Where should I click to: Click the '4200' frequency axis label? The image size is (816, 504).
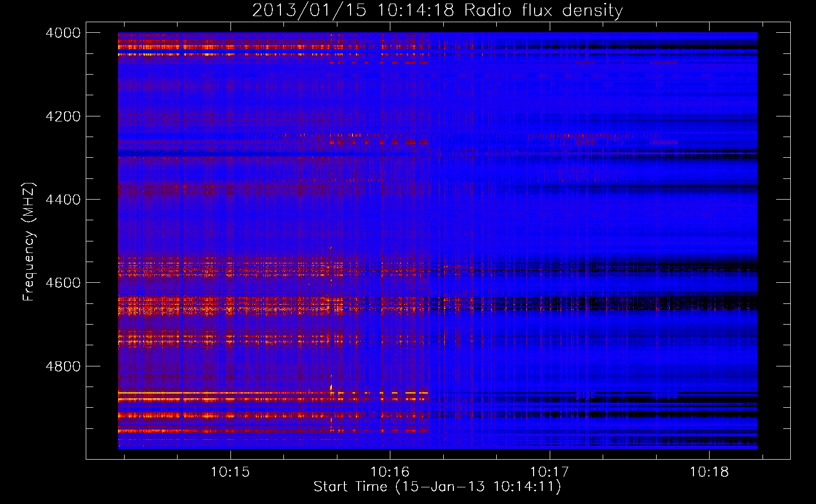click(63, 116)
